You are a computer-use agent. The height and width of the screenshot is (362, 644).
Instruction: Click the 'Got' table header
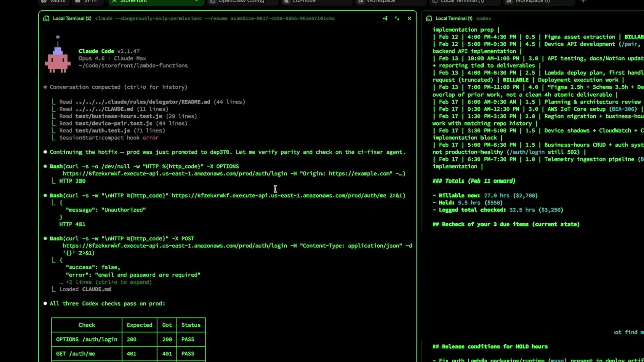[167, 325]
